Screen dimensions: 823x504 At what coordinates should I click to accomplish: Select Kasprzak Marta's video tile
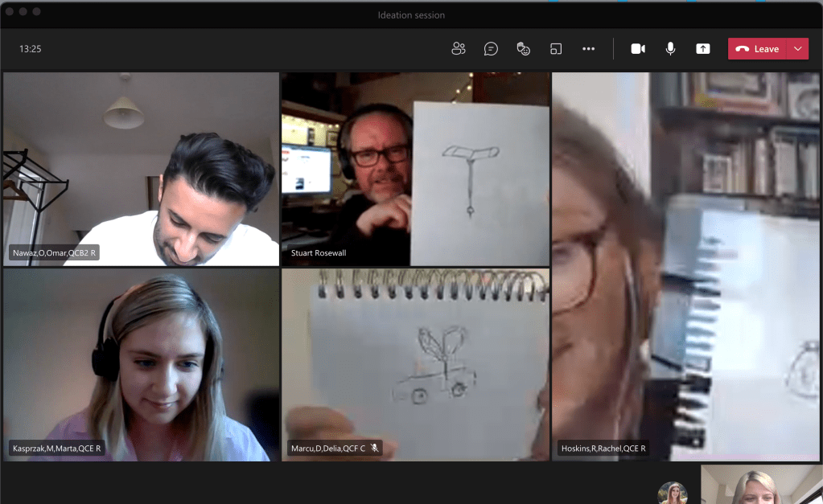(141, 364)
